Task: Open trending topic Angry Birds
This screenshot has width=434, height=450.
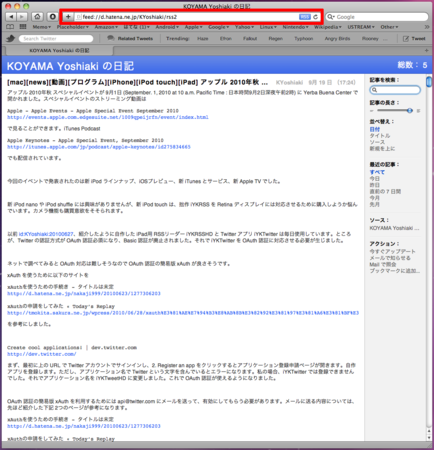Action: pyautogui.click(x=337, y=39)
